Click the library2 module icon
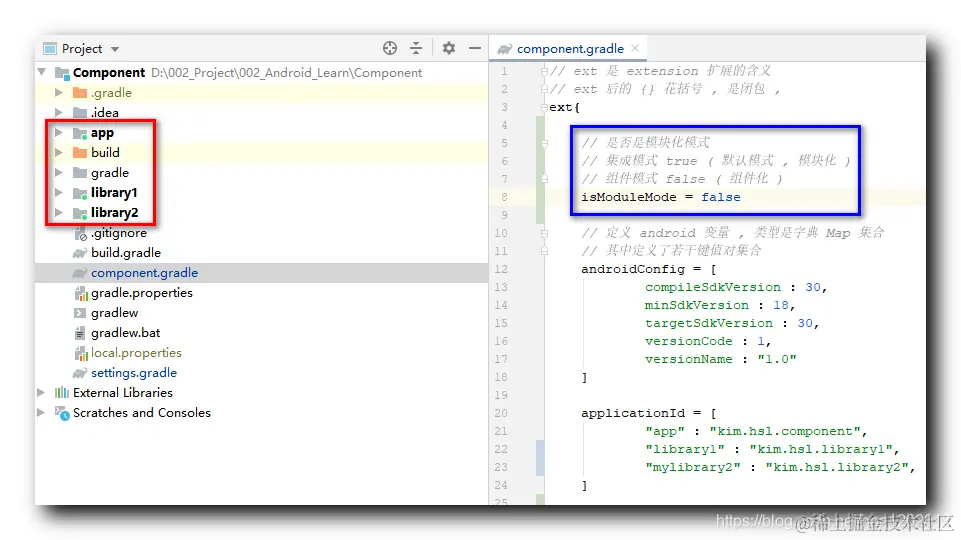Image resolution: width=961 pixels, height=540 pixels. coord(80,213)
